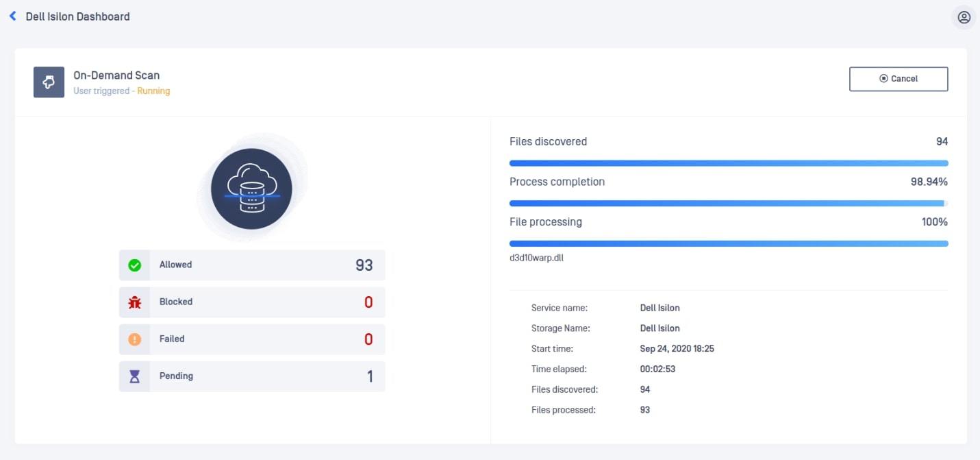Select the Failed count row

point(252,339)
